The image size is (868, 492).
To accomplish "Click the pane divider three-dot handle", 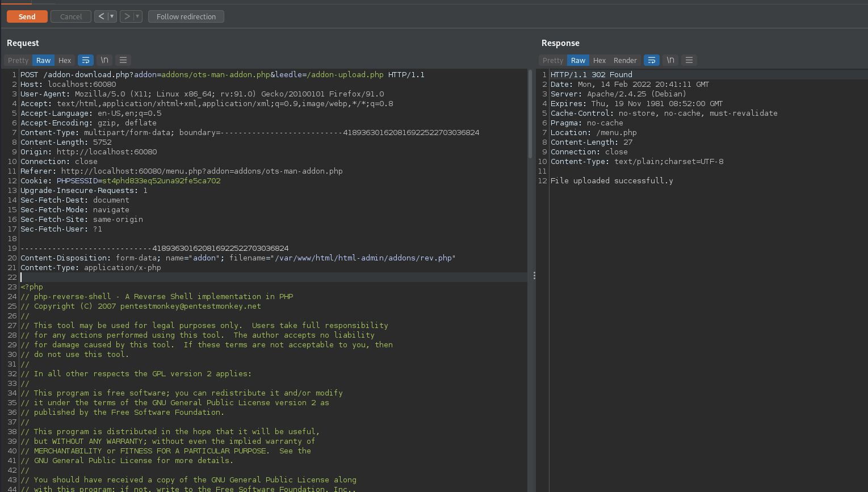I will point(534,276).
